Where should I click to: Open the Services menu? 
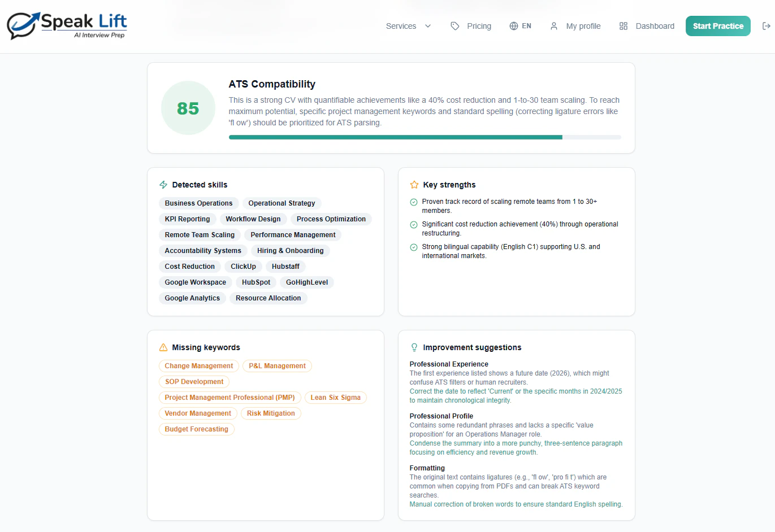[408, 26]
